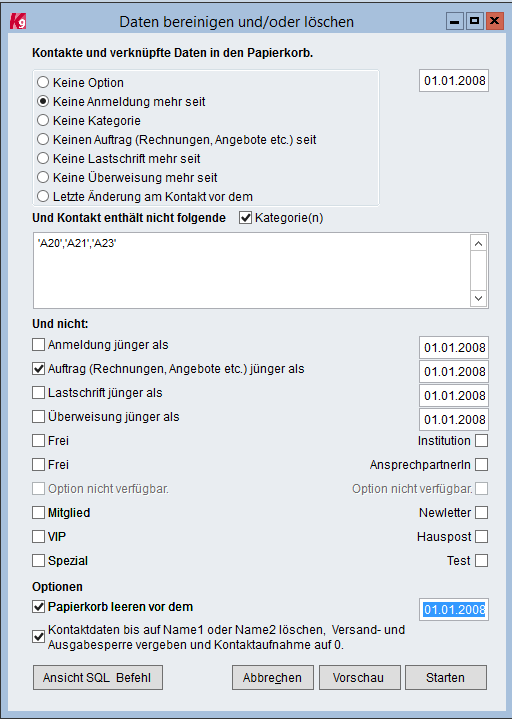Tick the Mitglied checkbox
This screenshot has height=719, width=512.
pyautogui.click(x=39, y=513)
